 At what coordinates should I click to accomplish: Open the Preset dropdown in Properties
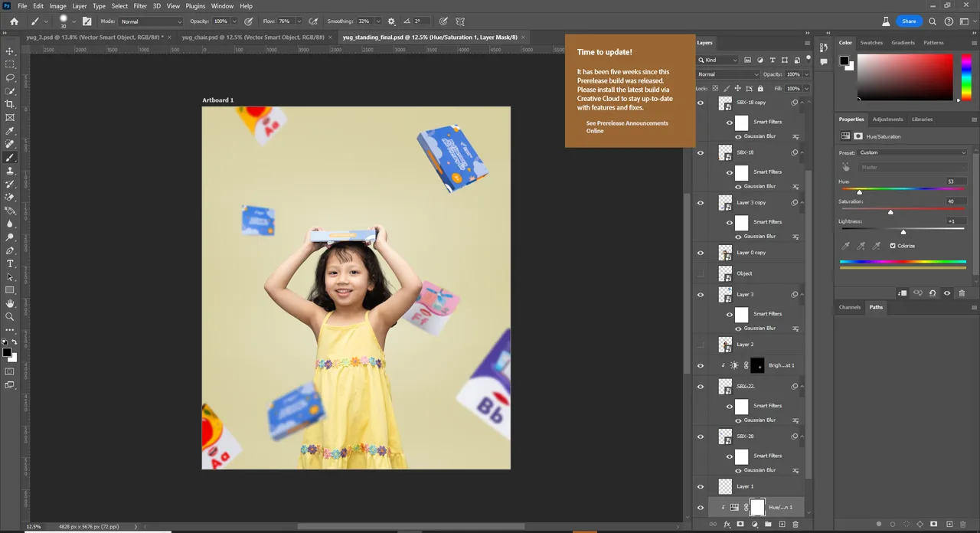pyautogui.click(x=913, y=152)
